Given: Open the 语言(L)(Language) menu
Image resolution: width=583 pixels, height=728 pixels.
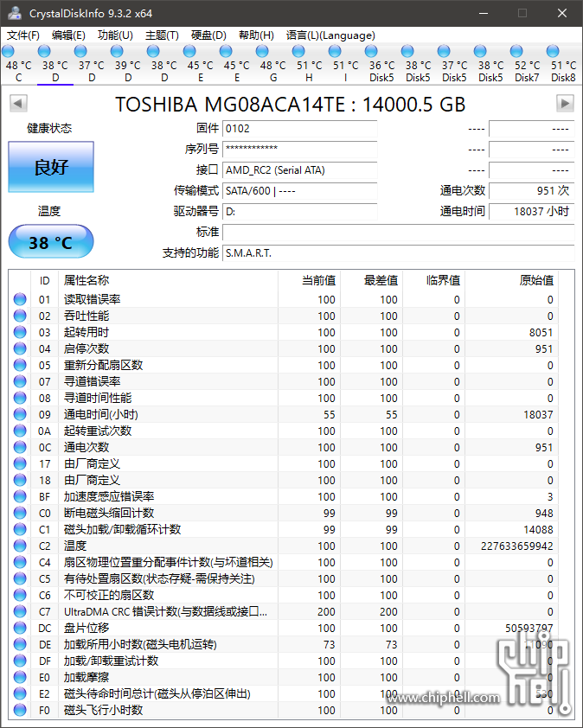Looking at the screenshot, I should click(330, 35).
